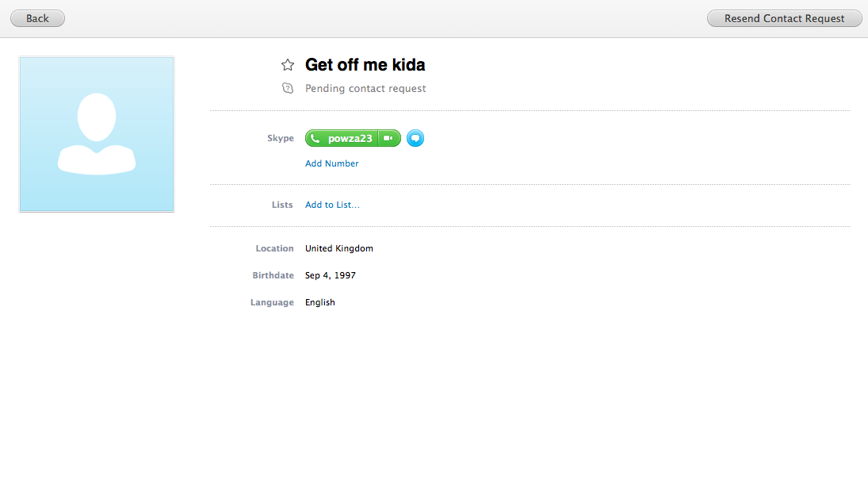
Task: Click the contact's profile picture placeholder
Action: tap(97, 134)
